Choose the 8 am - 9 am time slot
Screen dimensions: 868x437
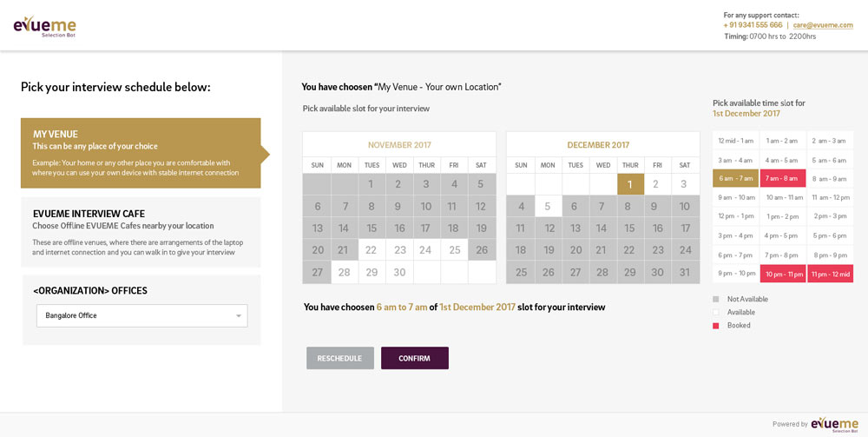(x=830, y=179)
